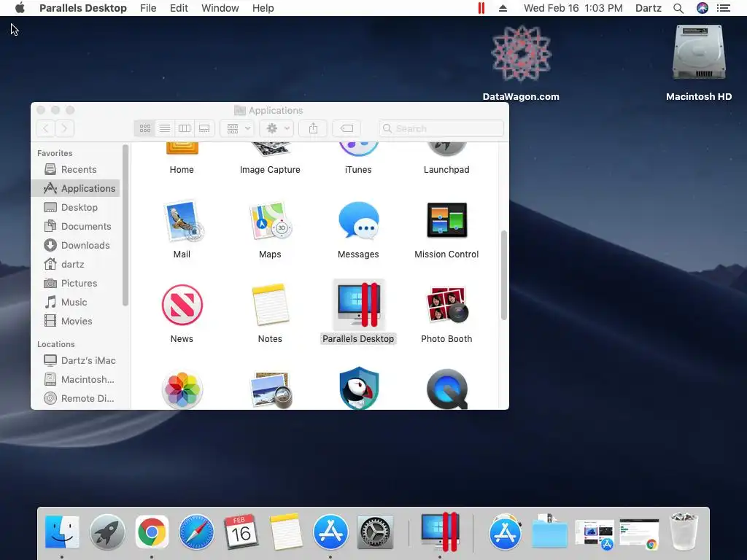Open Downloads in Finder sidebar
Screen dimensions: 747x560
pyautogui.click(x=76, y=245)
